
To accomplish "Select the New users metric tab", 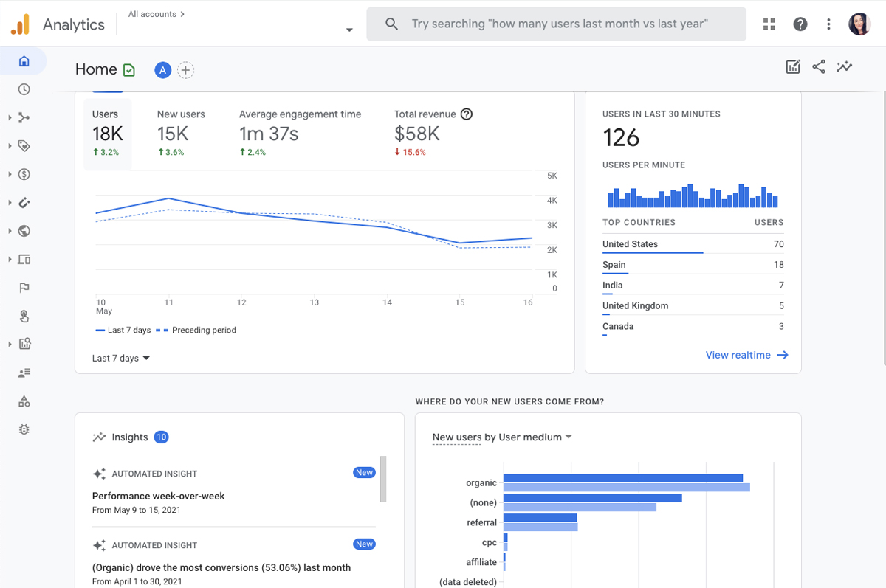I will click(x=181, y=133).
